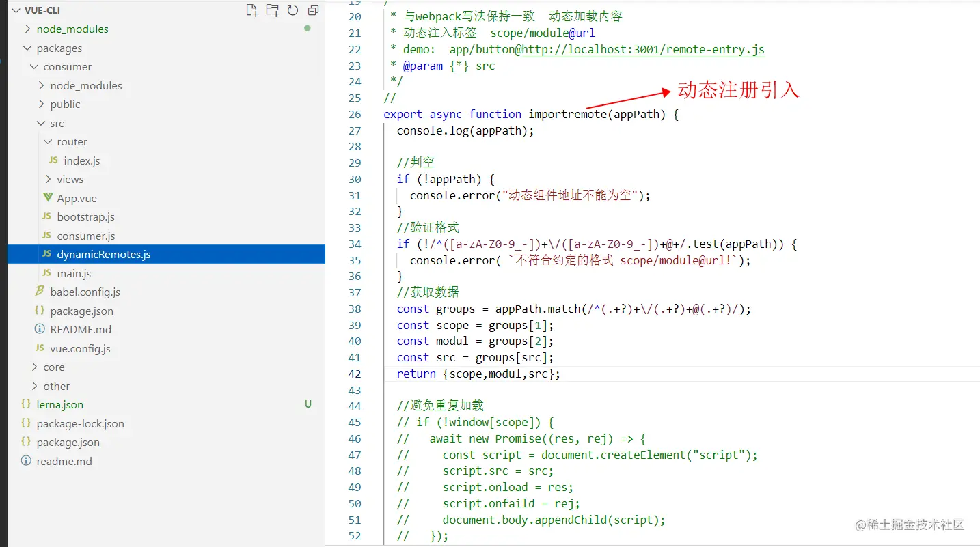Screen dimensions: 980x547
Task: Click the braces icon beside lerna.json
Action: click(x=26, y=404)
